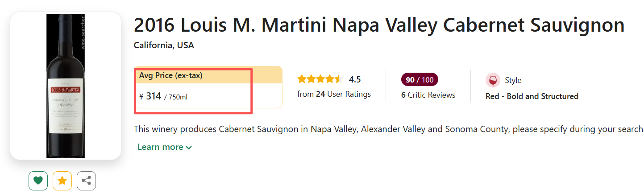
Task: Expand the Learn more chevron arrow
Action: [189, 148]
